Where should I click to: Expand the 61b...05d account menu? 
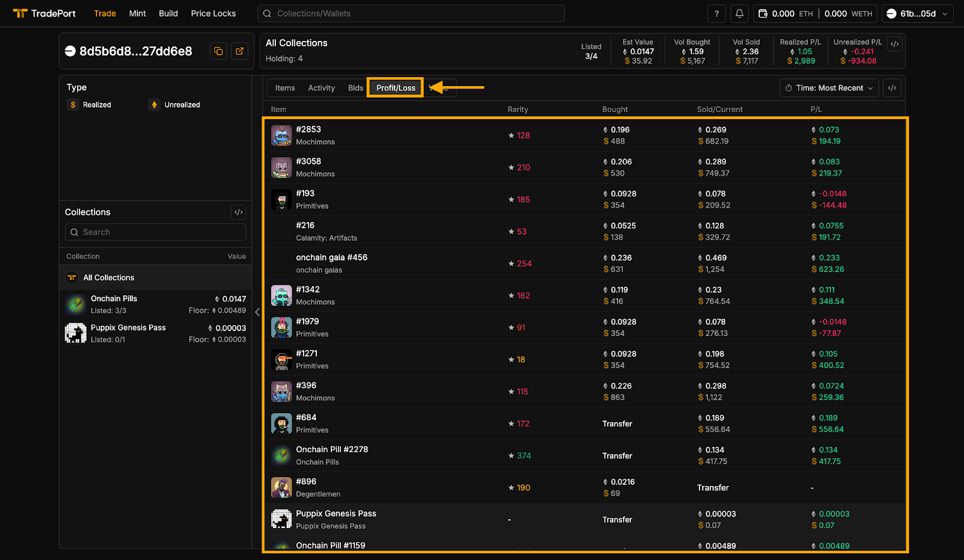point(918,13)
